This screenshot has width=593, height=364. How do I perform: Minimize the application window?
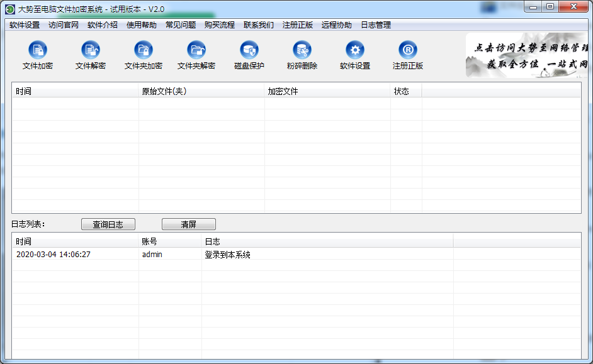coord(533,7)
